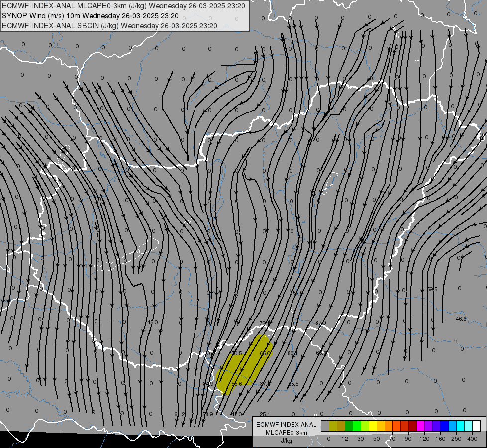Click the map value 61.2
The height and width of the screenshot is (448, 487).
tap(180, 414)
